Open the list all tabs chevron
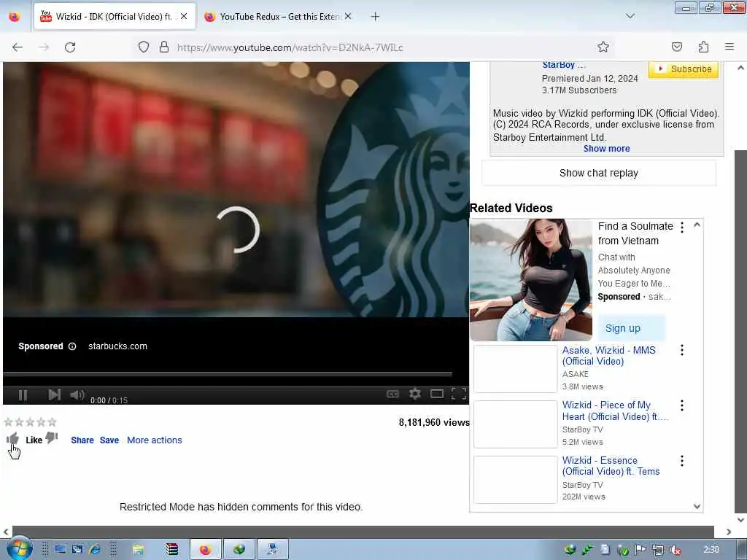Image resolution: width=747 pixels, height=560 pixels. click(x=630, y=16)
